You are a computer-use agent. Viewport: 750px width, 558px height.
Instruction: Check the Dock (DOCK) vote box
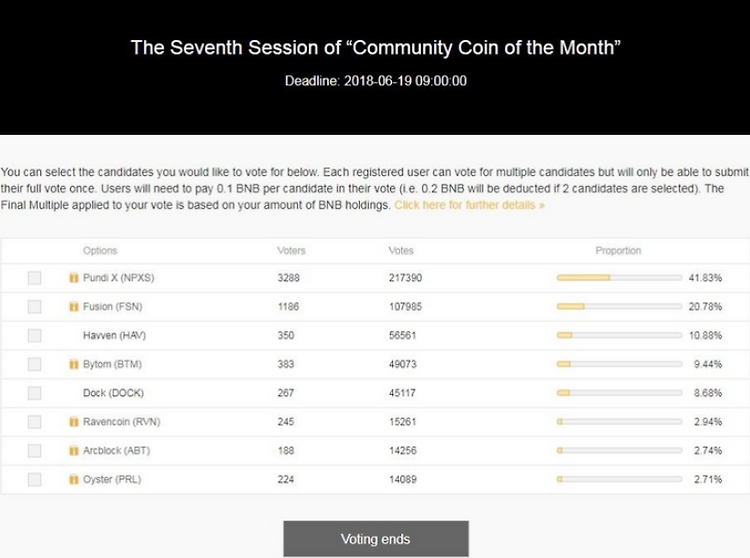coord(34,393)
